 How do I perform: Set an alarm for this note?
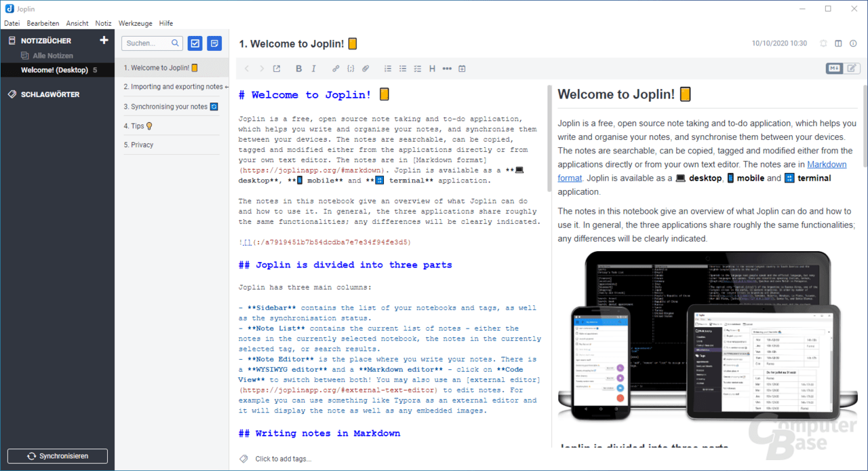coord(823,43)
